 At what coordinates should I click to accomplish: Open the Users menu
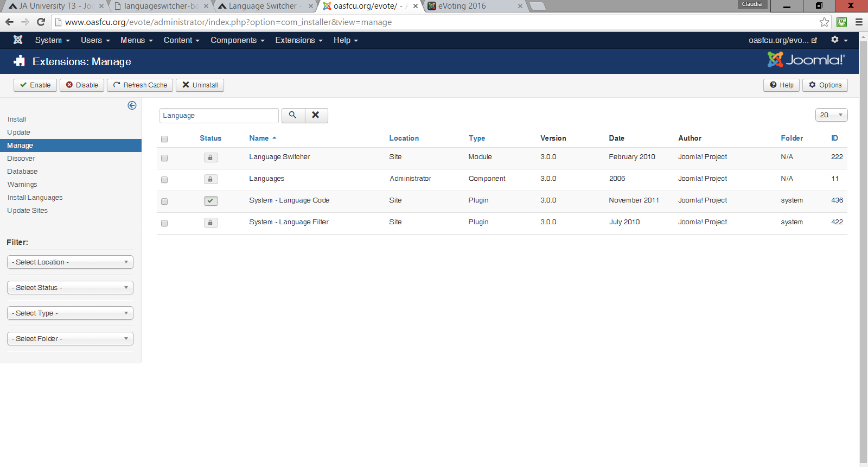coord(95,40)
